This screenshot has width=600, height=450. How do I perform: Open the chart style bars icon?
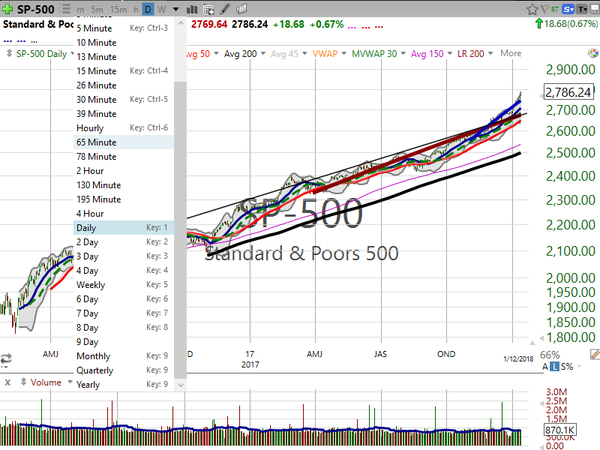click(192, 10)
